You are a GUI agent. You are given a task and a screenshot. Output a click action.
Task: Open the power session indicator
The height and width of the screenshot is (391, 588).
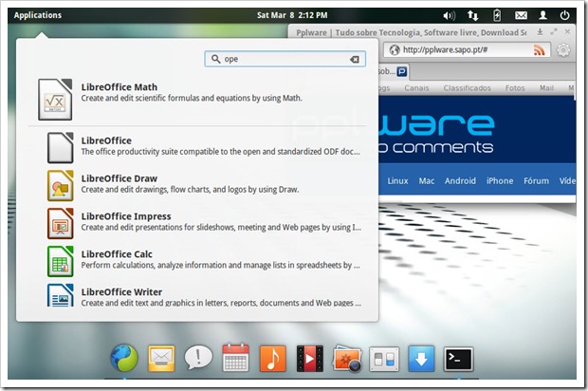tap(564, 15)
